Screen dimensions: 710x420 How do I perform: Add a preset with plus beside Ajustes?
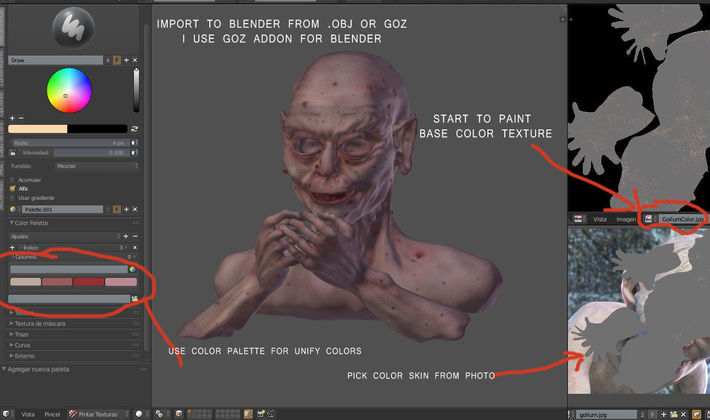(x=126, y=236)
